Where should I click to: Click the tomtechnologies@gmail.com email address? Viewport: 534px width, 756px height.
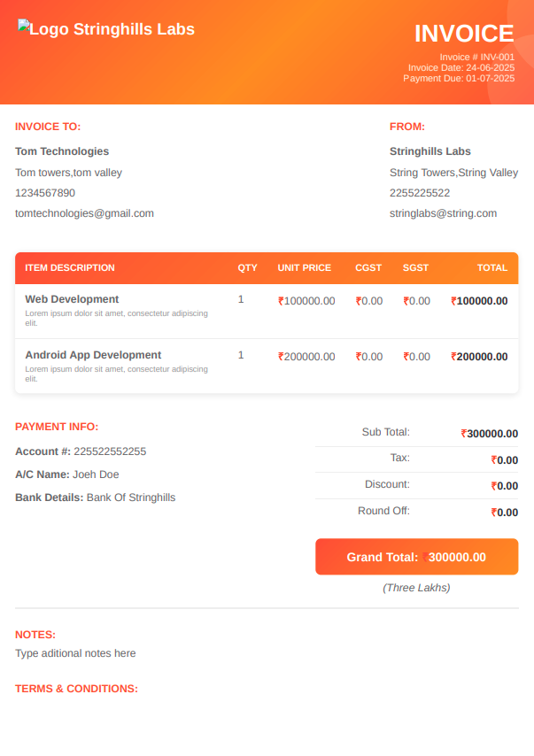pyautogui.click(x=84, y=213)
